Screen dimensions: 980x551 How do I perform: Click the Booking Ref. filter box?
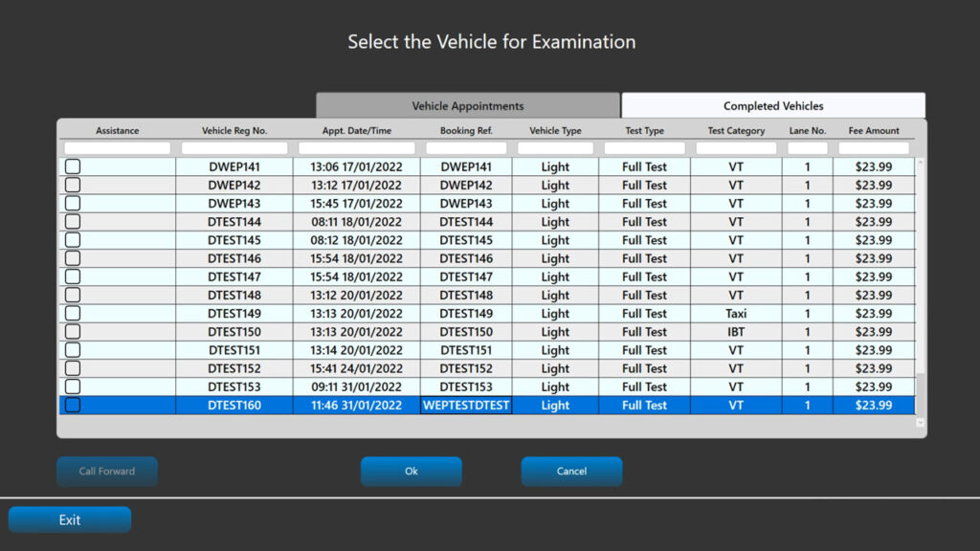click(465, 147)
